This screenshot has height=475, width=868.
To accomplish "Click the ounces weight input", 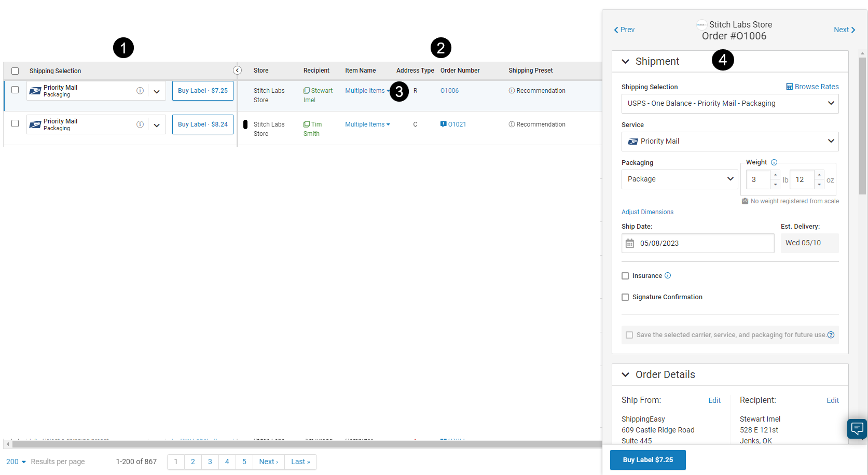I will (x=802, y=179).
